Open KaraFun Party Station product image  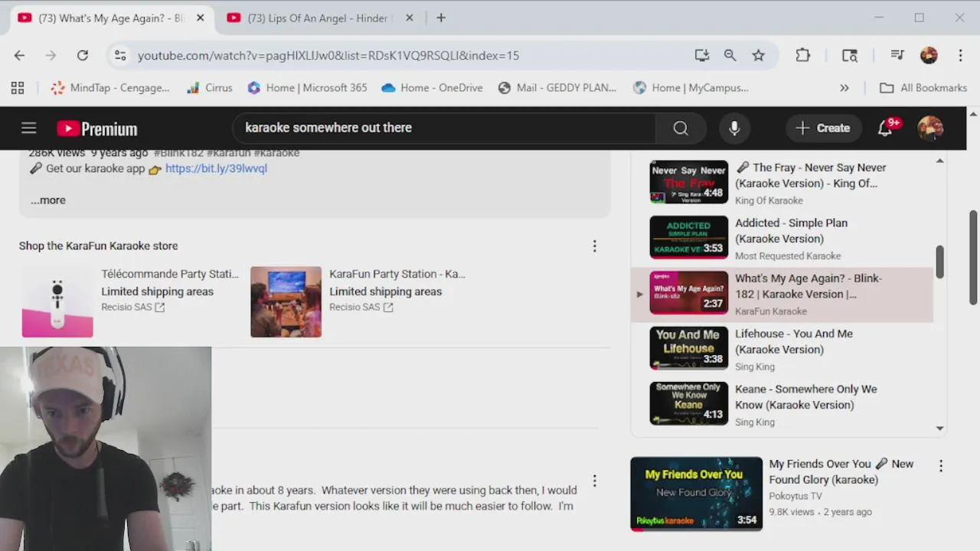tap(286, 302)
